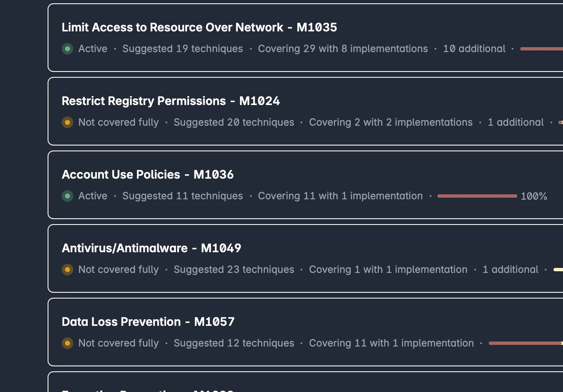This screenshot has height=392, width=563.
Task: Click the yellow status dot for Restrict Registry Permissions
Action: click(67, 122)
